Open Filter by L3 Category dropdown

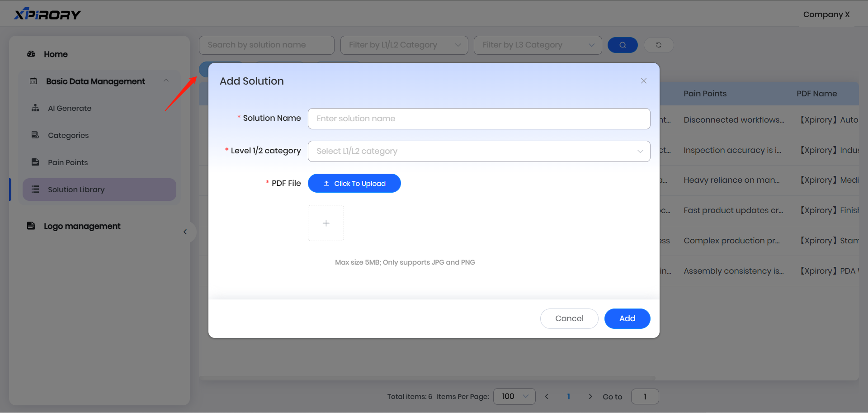tap(538, 45)
